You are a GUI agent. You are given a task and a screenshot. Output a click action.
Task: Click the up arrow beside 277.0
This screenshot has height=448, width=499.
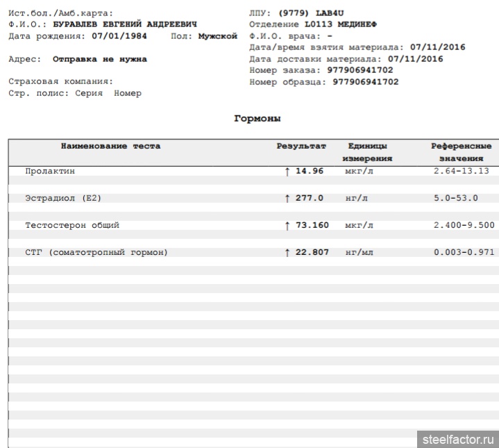coord(287,199)
